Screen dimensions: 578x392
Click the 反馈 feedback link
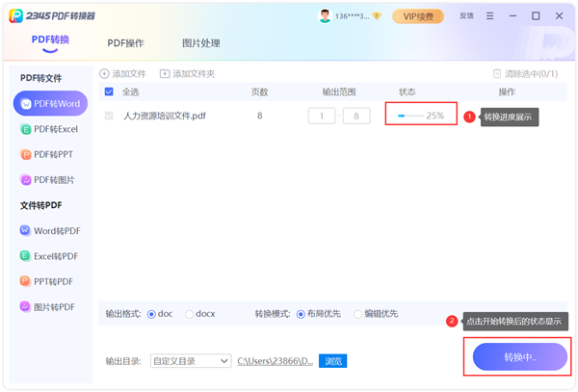click(466, 15)
